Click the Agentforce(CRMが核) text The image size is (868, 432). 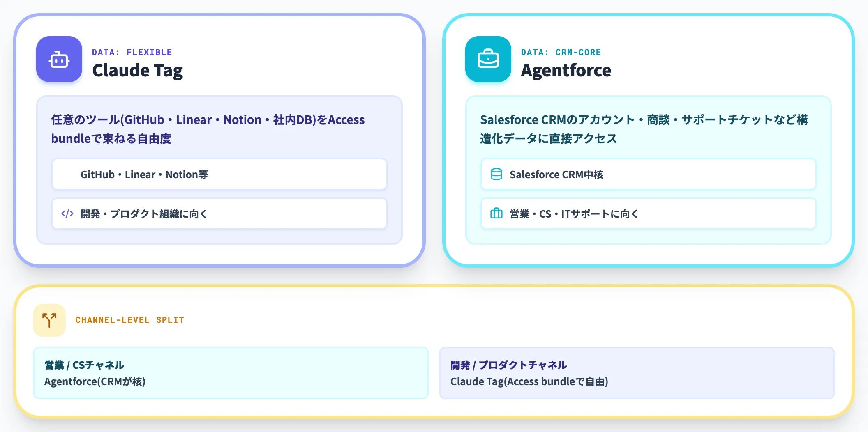click(95, 381)
